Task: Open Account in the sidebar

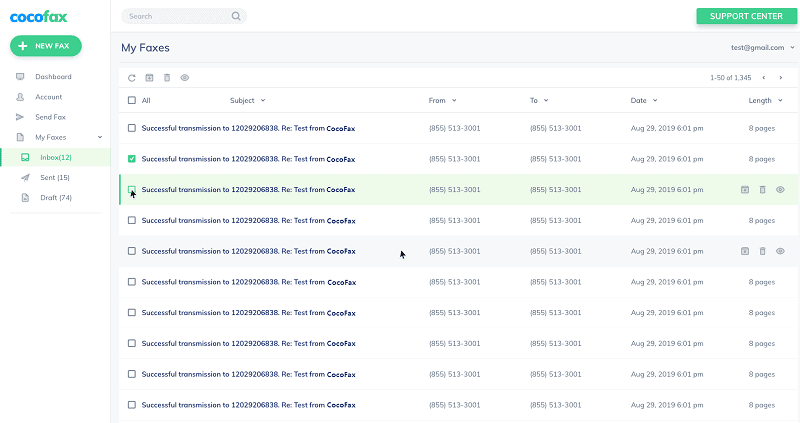Action: [x=48, y=97]
